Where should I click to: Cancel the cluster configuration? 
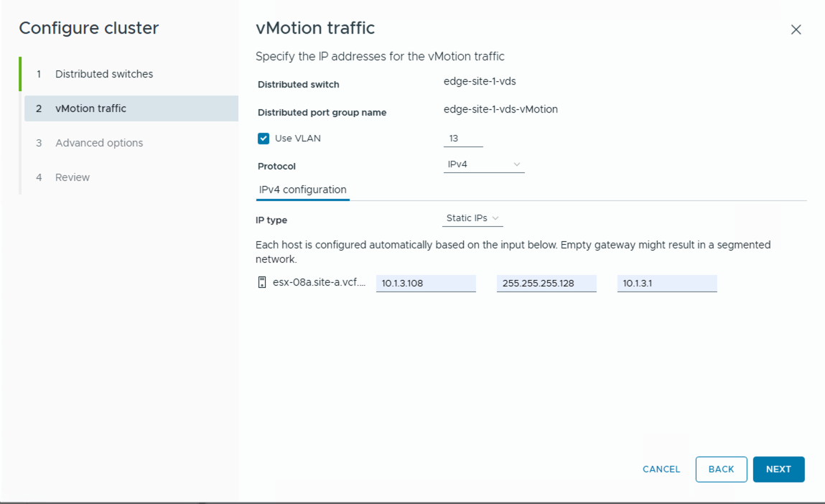[661, 469]
